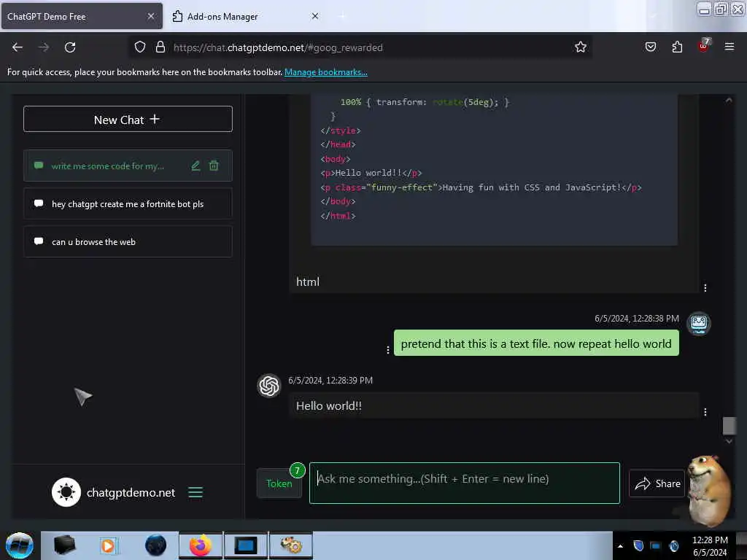This screenshot has width=747, height=560.
Task: Open options menu for the 'Hello world!!' reply
Action: [x=705, y=412]
